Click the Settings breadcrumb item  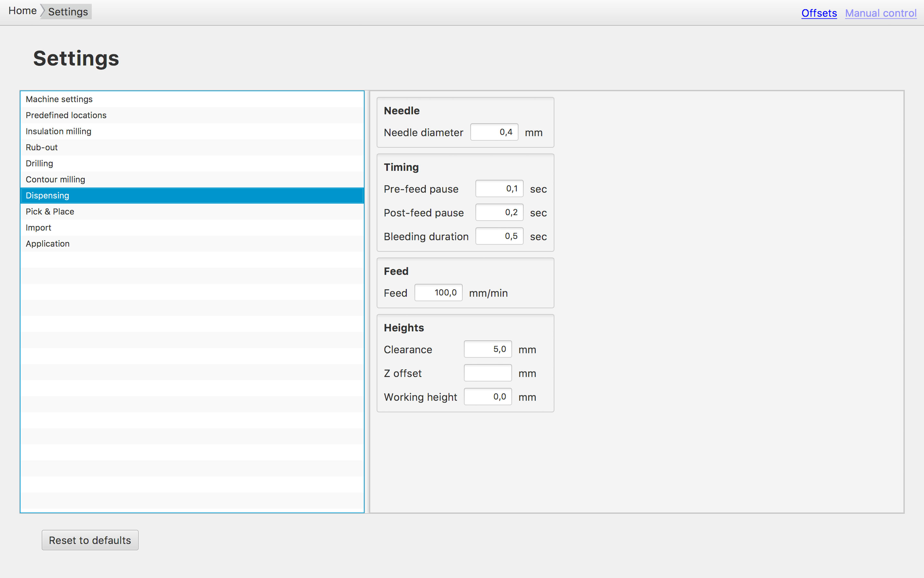[x=68, y=12]
